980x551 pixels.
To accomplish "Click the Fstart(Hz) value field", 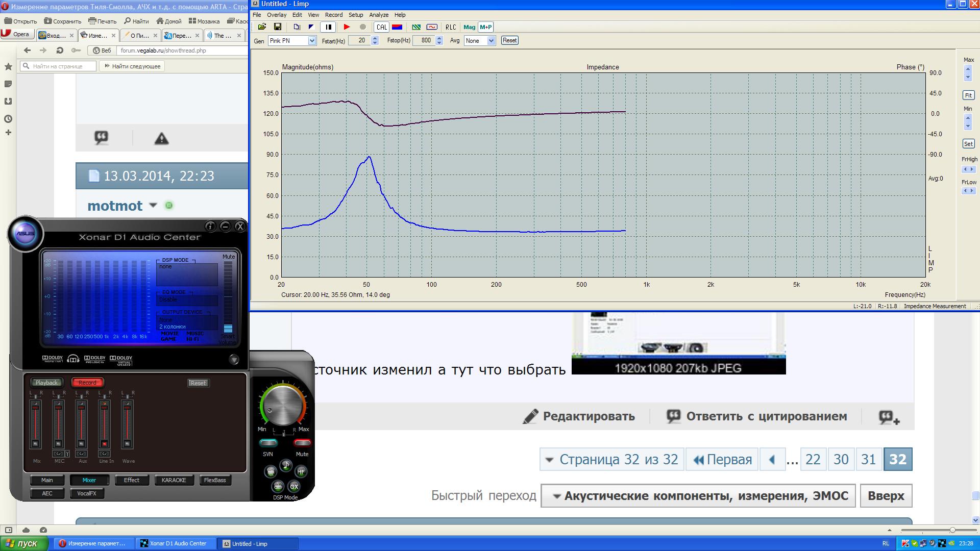I will point(360,41).
